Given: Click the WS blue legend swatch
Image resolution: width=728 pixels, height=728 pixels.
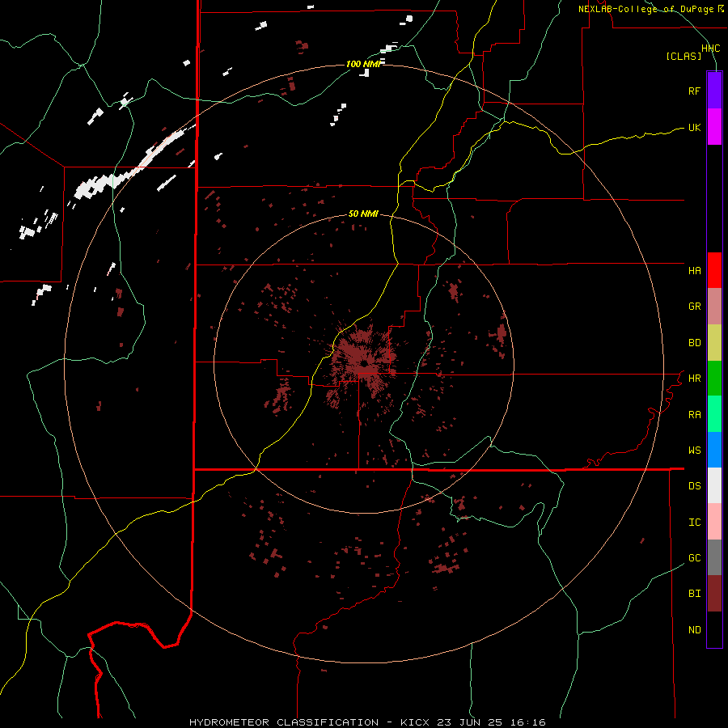Looking at the screenshot, I should (x=714, y=450).
